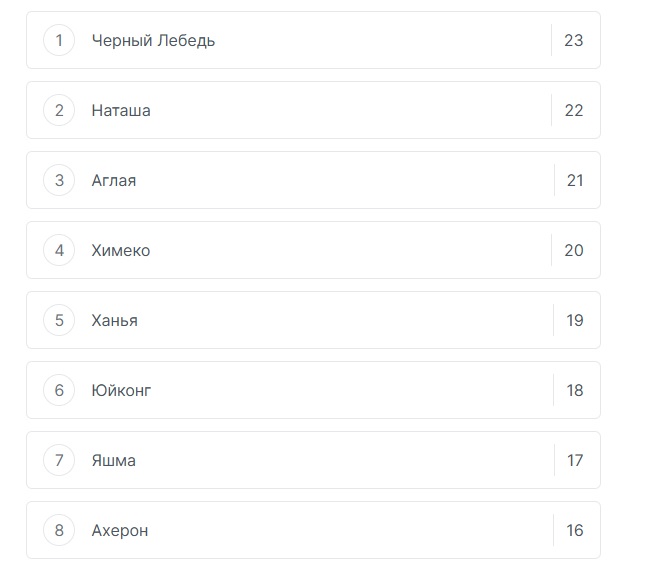Click the Юйконг name text
This screenshot has height=566, width=657.
(121, 391)
